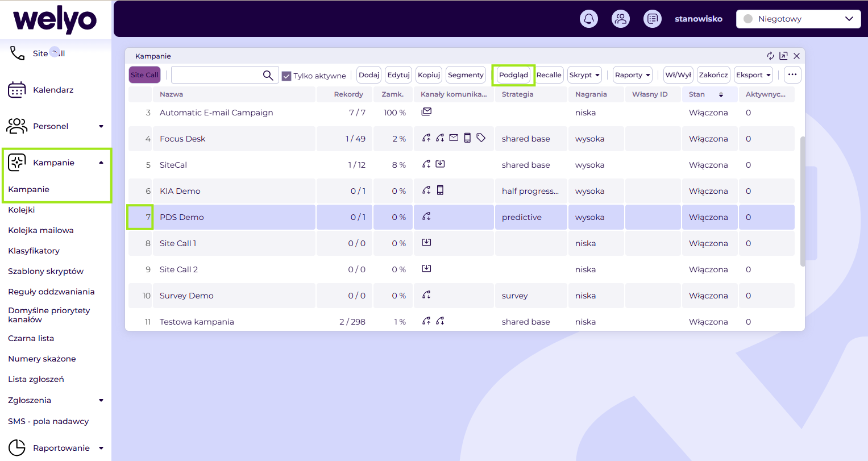Click the Kampanie sparkle icon
The height and width of the screenshot is (461, 868).
(x=17, y=163)
